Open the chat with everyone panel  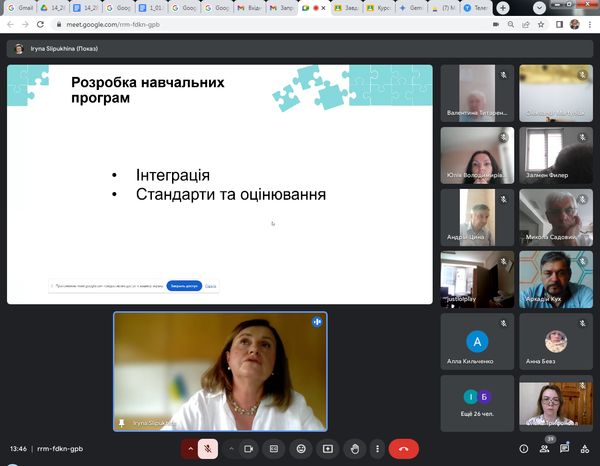[x=565, y=449]
